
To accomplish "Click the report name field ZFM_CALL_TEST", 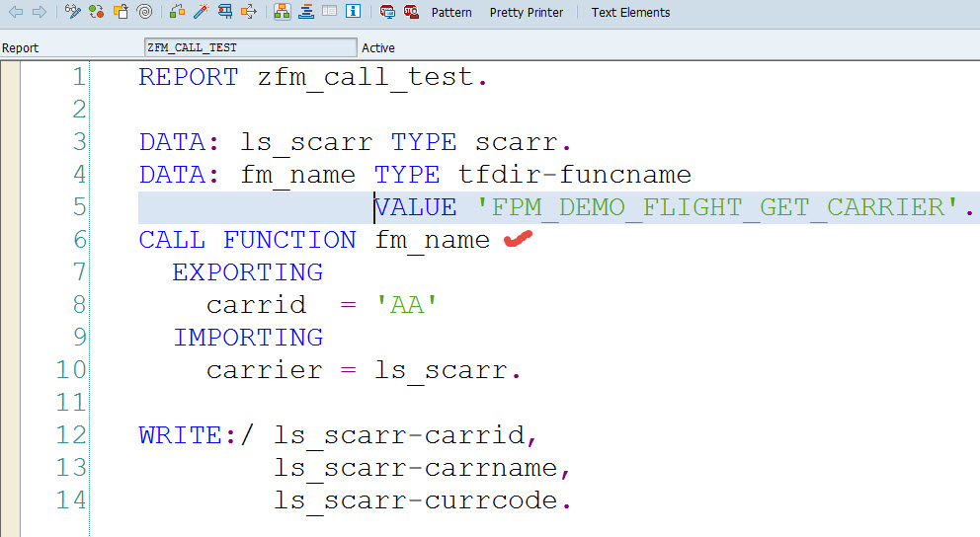I will 251,47.
